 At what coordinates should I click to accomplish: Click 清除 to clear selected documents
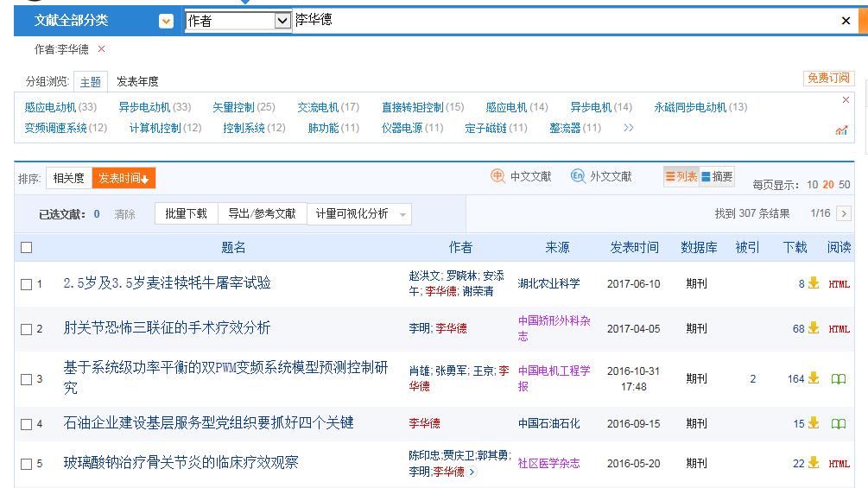[124, 214]
